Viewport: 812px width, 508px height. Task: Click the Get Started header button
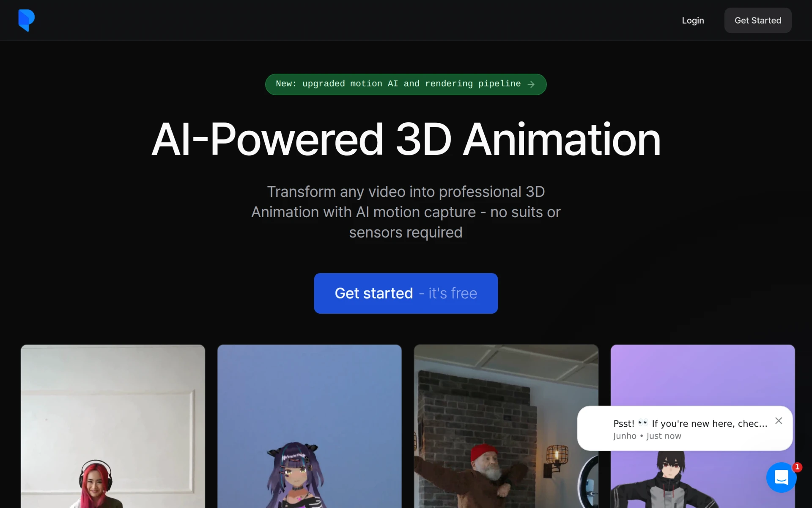pos(757,20)
